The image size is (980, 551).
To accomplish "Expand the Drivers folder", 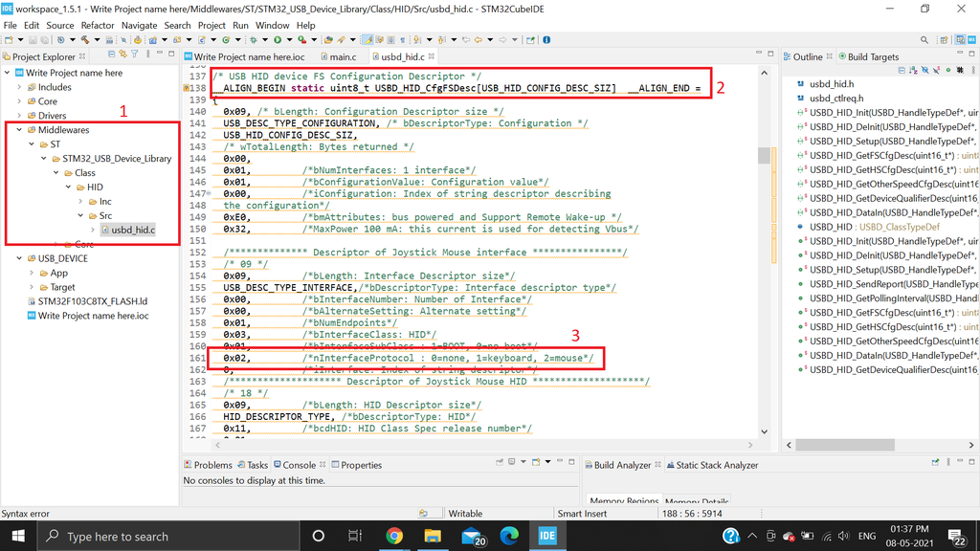I will point(19,116).
